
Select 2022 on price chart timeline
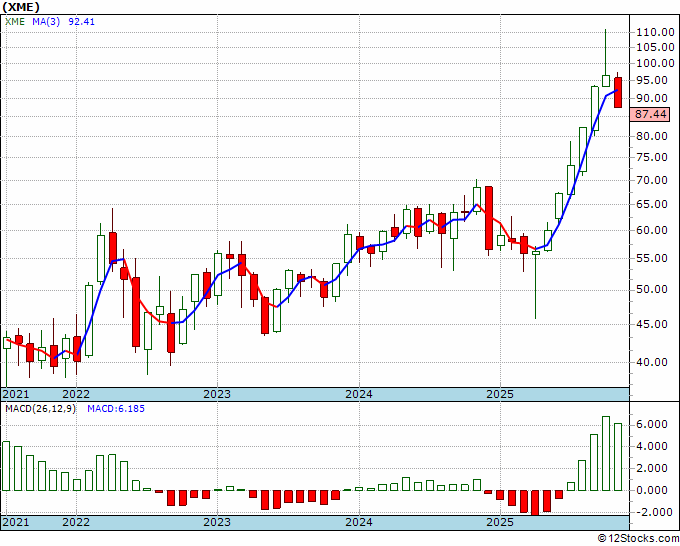point(76,394)
